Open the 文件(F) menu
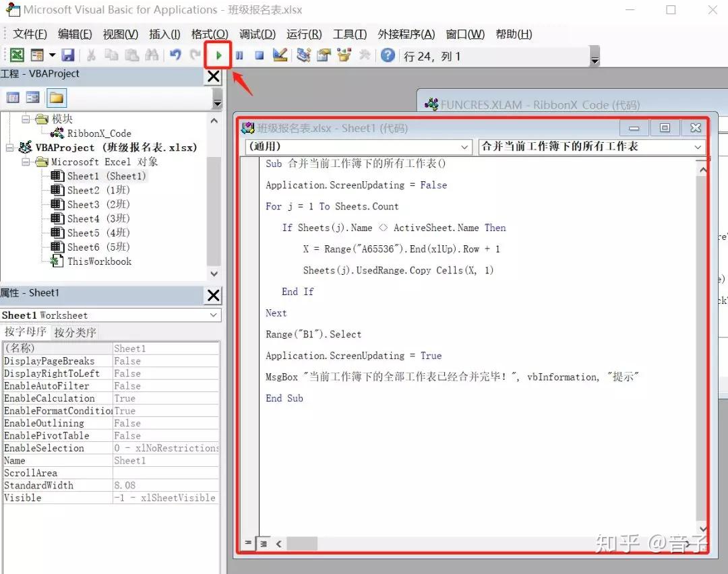This screenshot has height=574, width=728. click(30, 34)
